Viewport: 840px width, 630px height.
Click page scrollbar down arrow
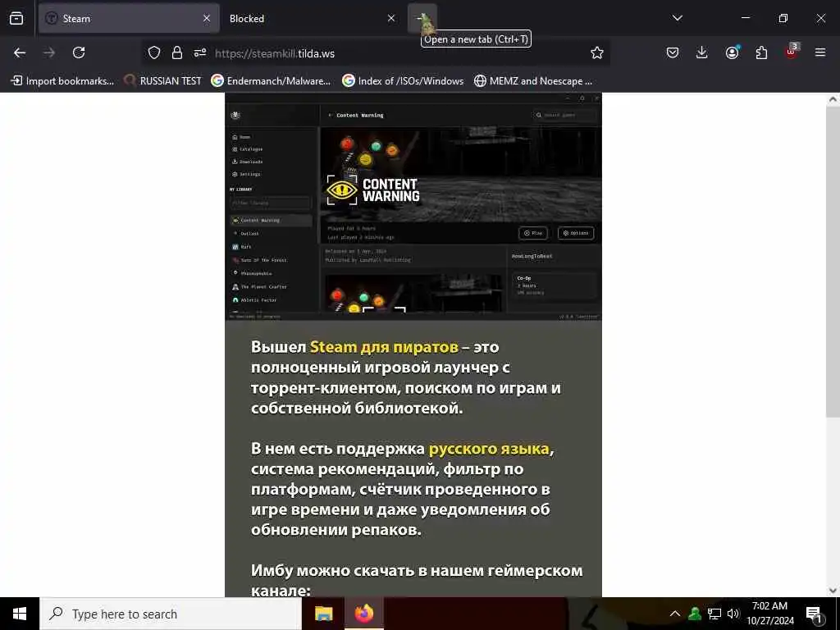click(x=833, y=591)
